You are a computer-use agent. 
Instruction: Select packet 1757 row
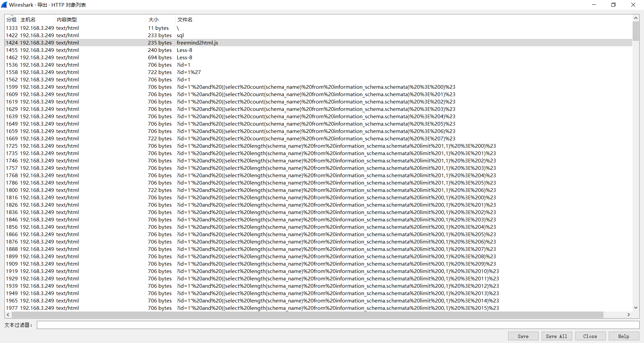click(x=318, y=168)
